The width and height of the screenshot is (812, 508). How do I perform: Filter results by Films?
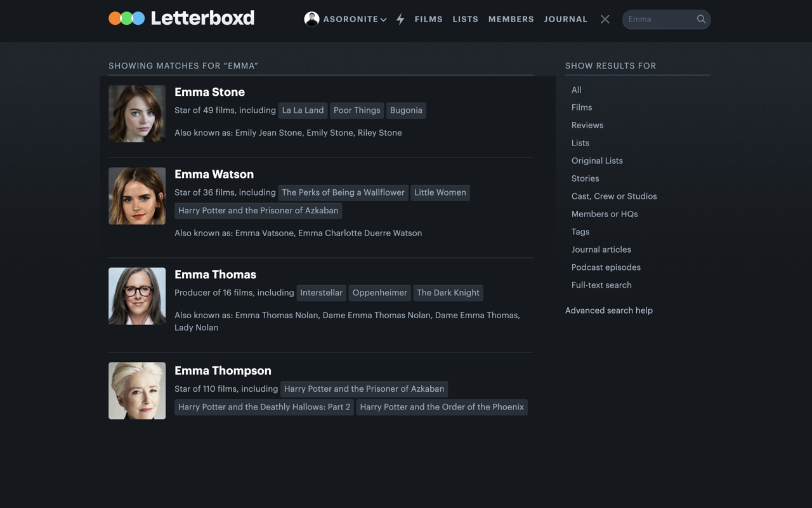click(x=582, y=108)
